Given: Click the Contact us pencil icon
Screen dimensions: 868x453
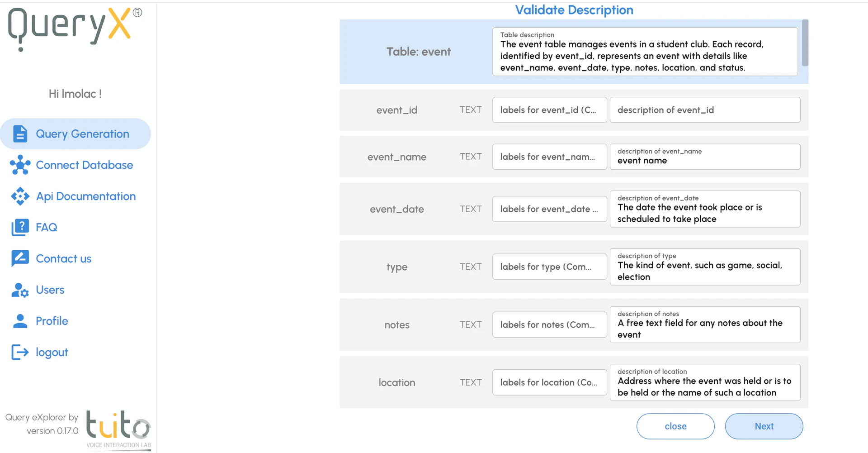Looking at the screenshot, I should 20,258.
